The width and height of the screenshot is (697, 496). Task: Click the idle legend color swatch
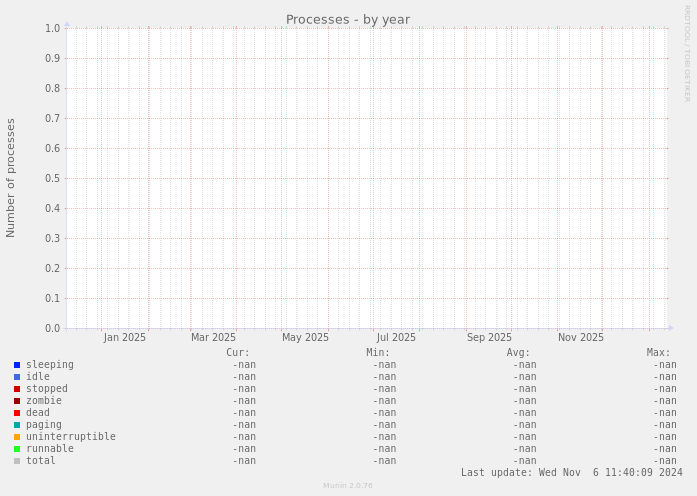click(17, 377)
